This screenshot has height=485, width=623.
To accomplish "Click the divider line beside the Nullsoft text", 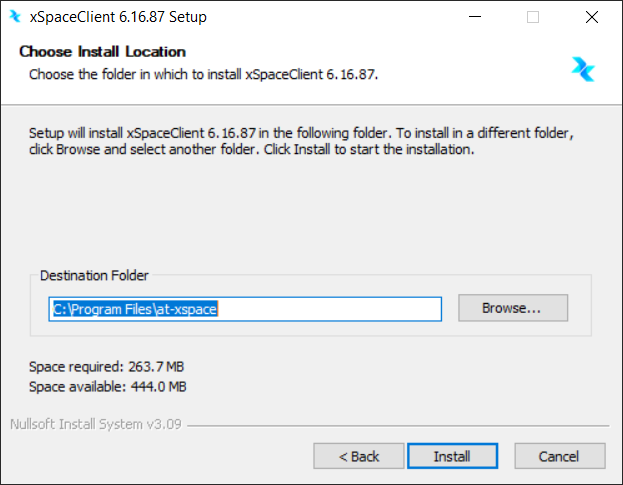I will pyautogui.click(x=400, y=425).
